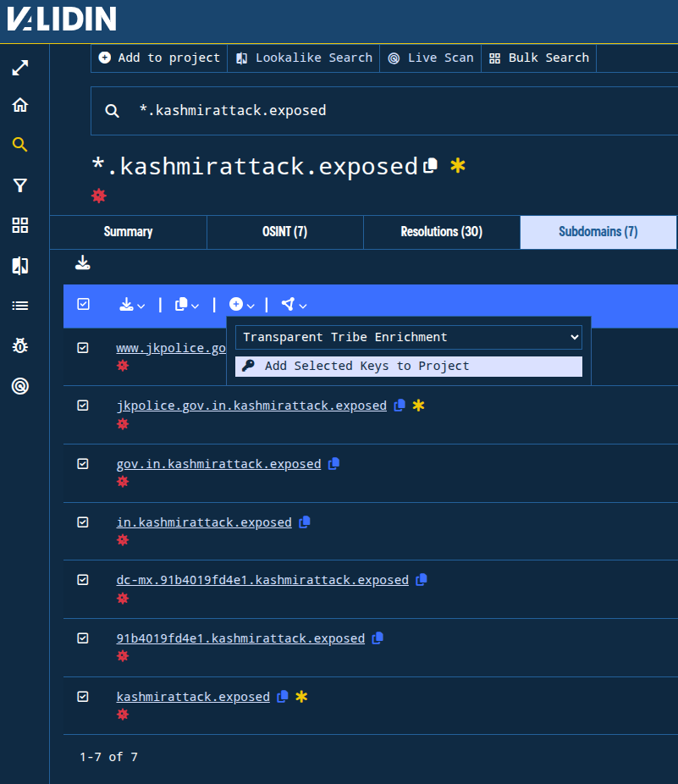Click the red threat badge under the heading
The image size is (678, 784).
[99, 196]
